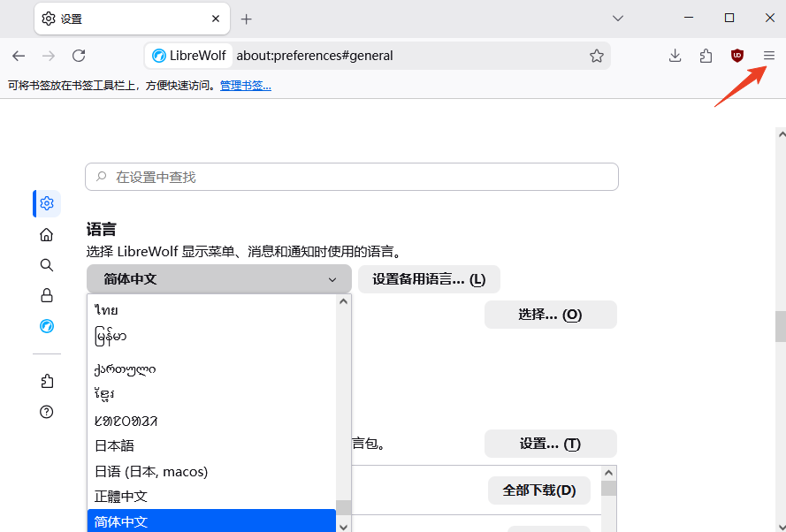Open the list all tabs chevron
This screenshot has width=786, height=532.
(x=617, y=19)
